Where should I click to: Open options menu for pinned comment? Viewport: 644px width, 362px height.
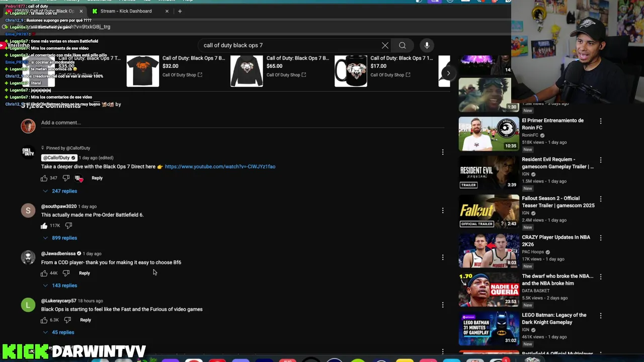(x=443, y=152)
